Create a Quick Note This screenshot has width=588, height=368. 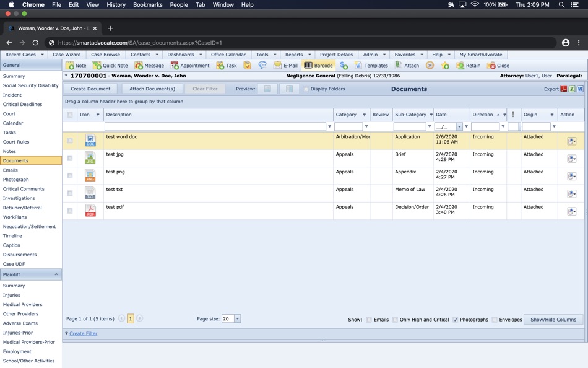(110, 65)
